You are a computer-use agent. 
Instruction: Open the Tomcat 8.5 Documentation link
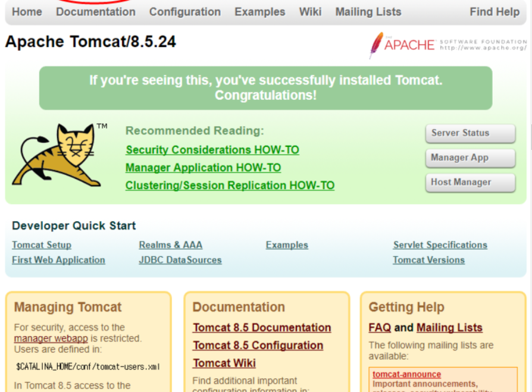262,328
